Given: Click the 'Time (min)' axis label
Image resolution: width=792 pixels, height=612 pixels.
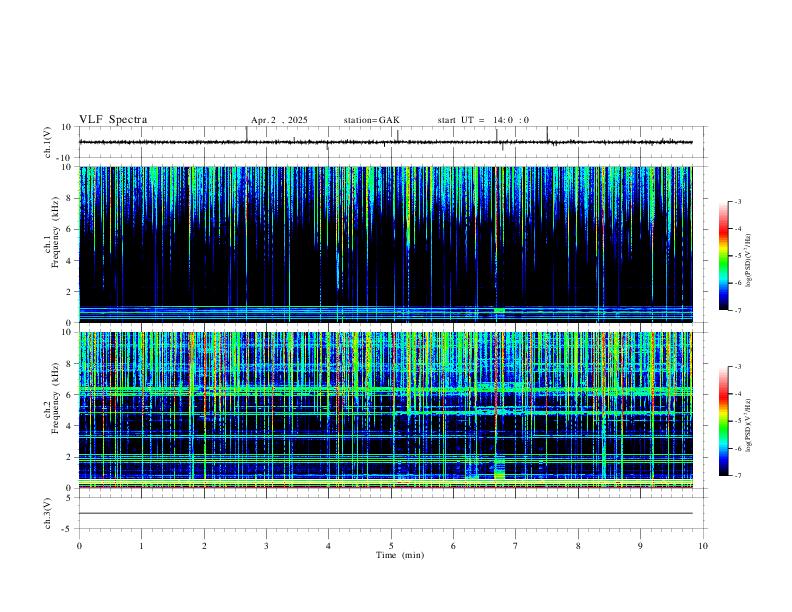Looking at the screenshot, I should click(x=400, y=555).
